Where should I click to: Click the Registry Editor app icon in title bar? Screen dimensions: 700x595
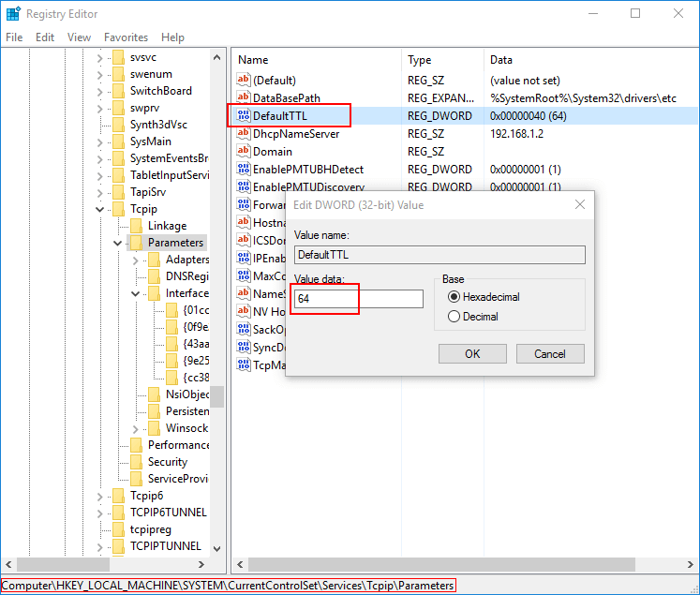(13, 14)
